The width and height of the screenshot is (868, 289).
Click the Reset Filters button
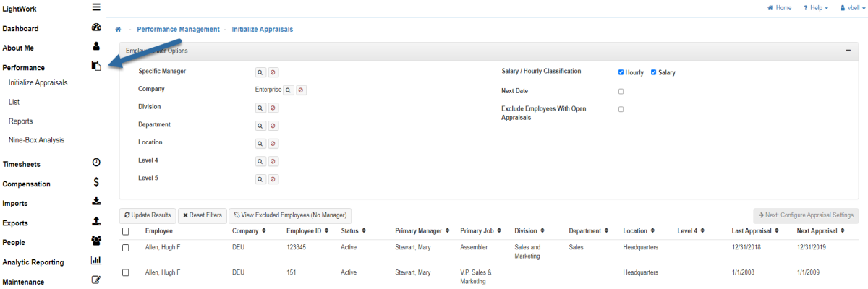(202, 215)
